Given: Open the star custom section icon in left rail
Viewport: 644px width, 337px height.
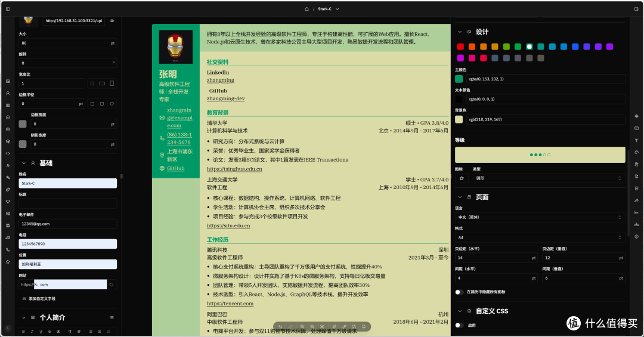Looking at the screenshot, I should click(x=8, y=261).
